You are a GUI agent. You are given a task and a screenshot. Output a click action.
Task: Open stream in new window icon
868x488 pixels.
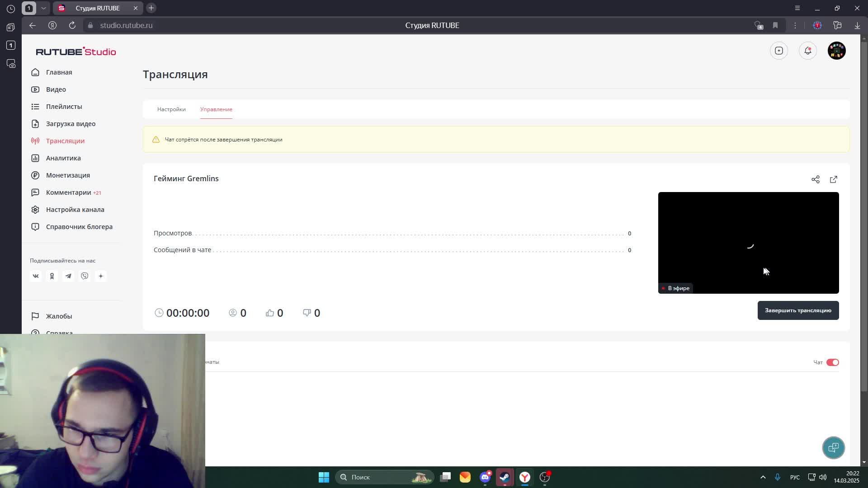(x=833, y=179)
